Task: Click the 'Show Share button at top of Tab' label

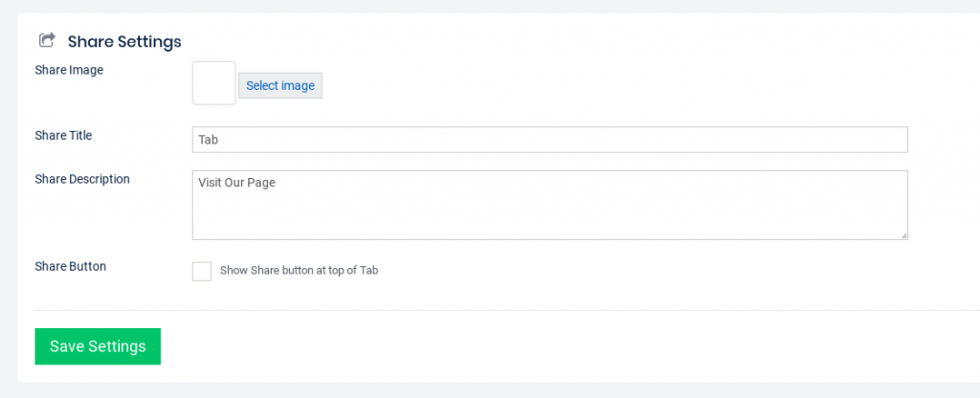Action: [x=299, y=271]
